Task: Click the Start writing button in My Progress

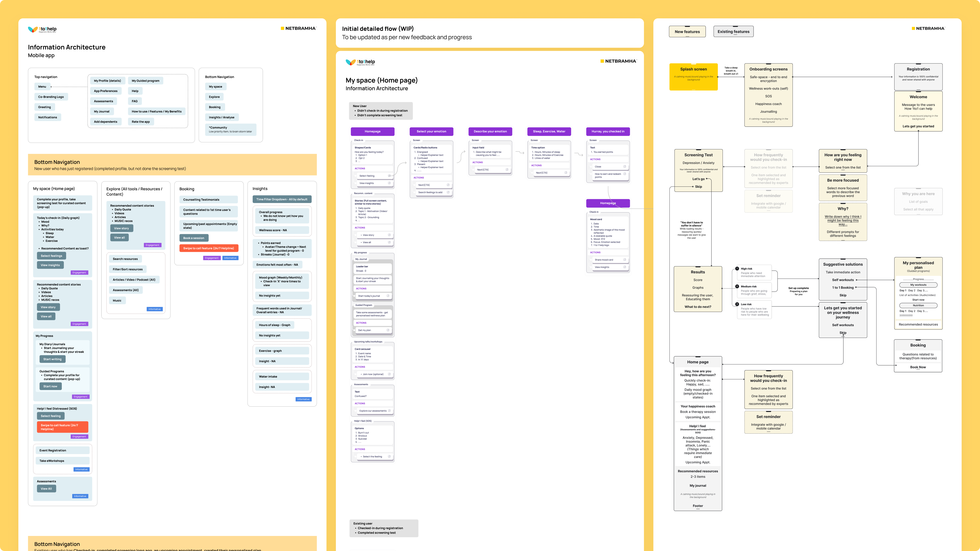Action: pyautogui.click(x=52, y=359)
